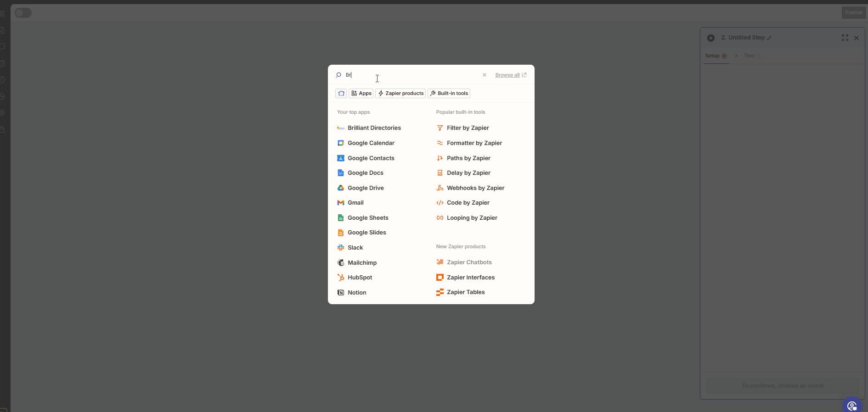Viewport: 868px width, 412px height.
Task: Select the HubSpot sprocket icon
Action: tap(341, 278)
